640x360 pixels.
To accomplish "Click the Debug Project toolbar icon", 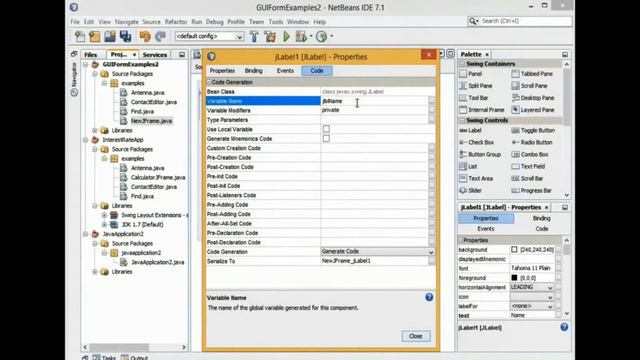I will [x=301, y=36].
